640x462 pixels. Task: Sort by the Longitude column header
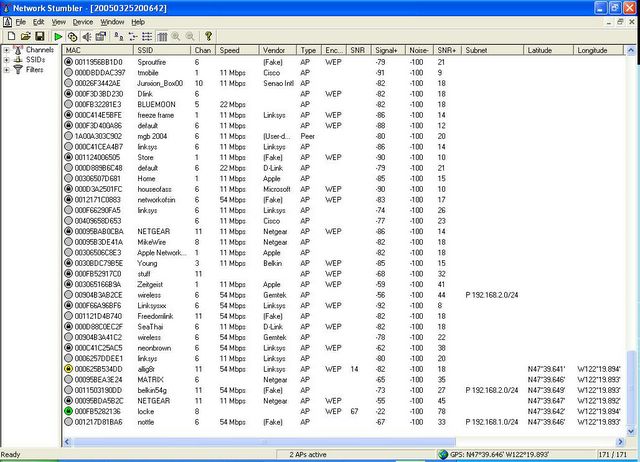pyautogui.click(x=598, y=50)
